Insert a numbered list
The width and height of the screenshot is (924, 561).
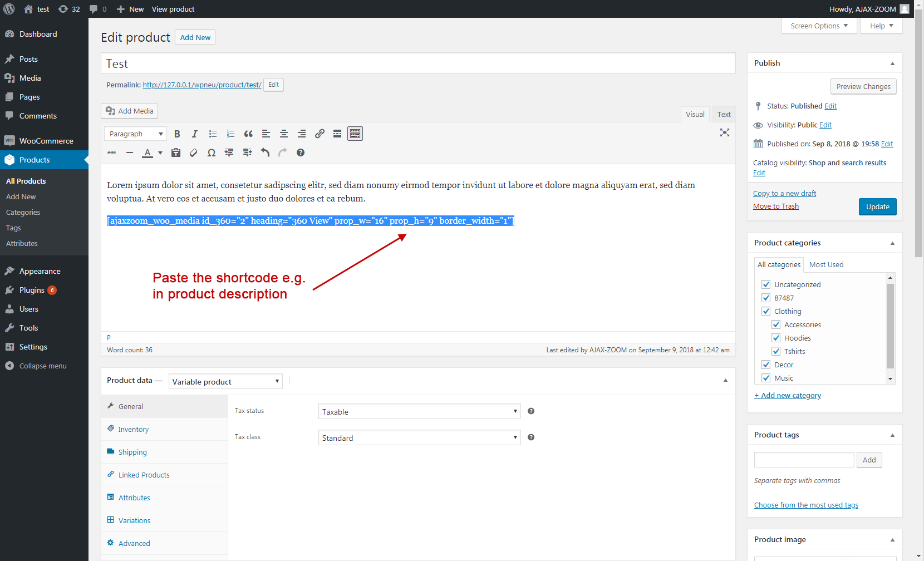pos(230,134)
